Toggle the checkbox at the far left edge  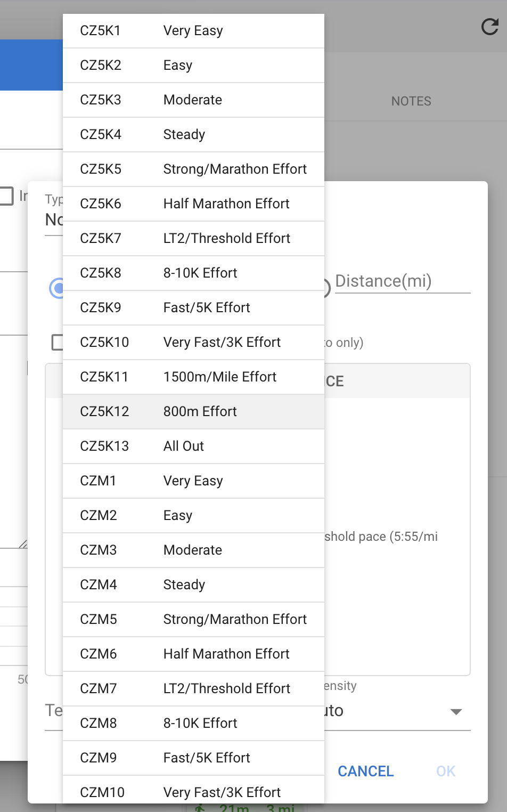tap(6, 196)
